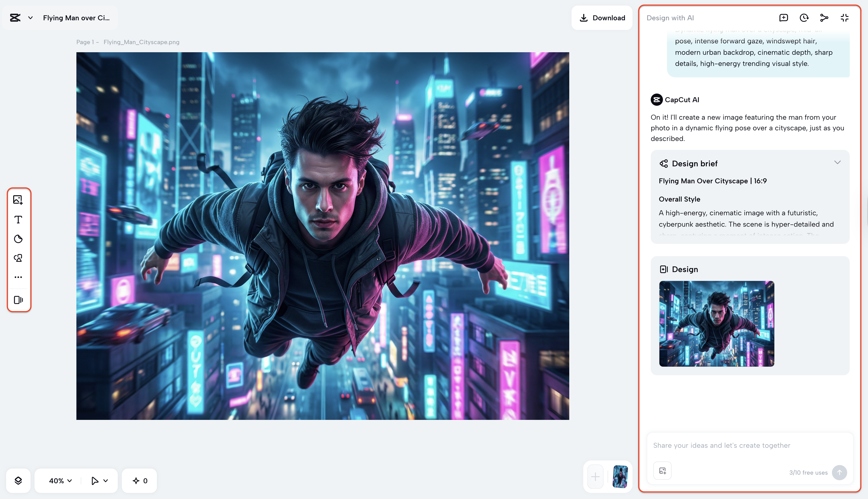Click the generated Design thumbnail in chat

(716, 324)
